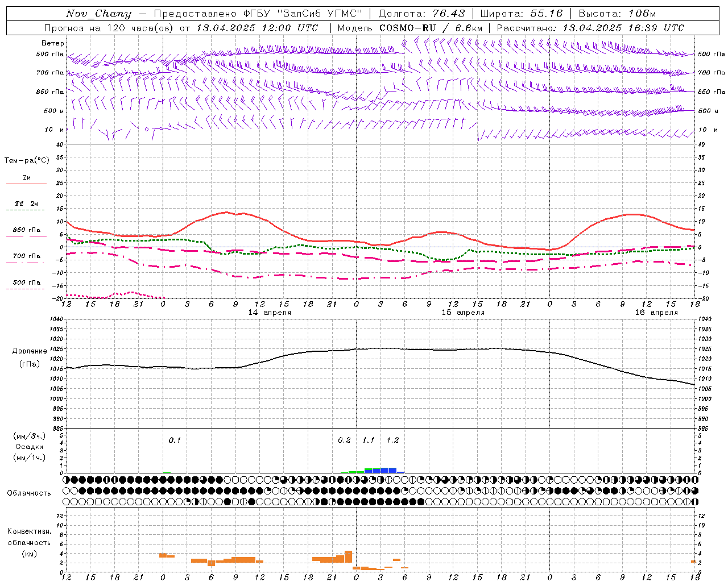Click the 'Тем-ра(°C)' temperature label
This screenshot has height=582, width=728.
click(27, 161)
